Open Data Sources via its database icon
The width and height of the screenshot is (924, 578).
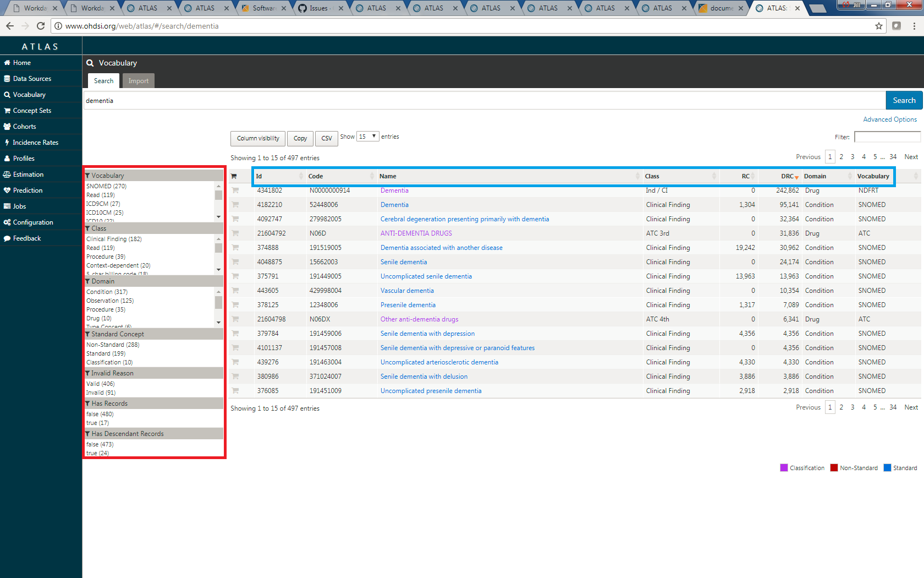[x=7, y=79]
